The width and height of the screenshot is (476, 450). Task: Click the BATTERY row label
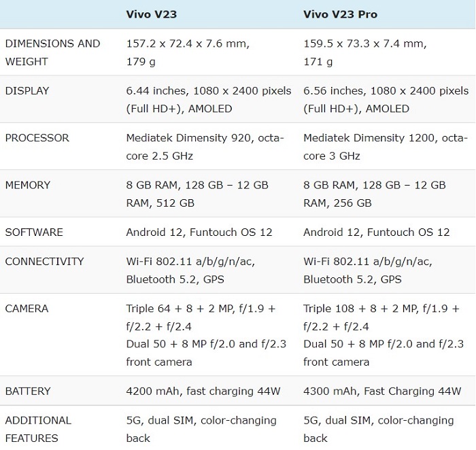28,391
